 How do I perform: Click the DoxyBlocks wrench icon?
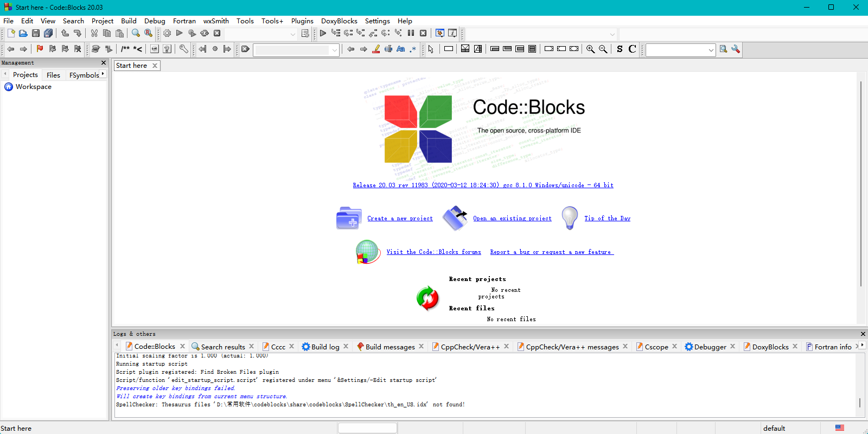(x=184, y=49)
